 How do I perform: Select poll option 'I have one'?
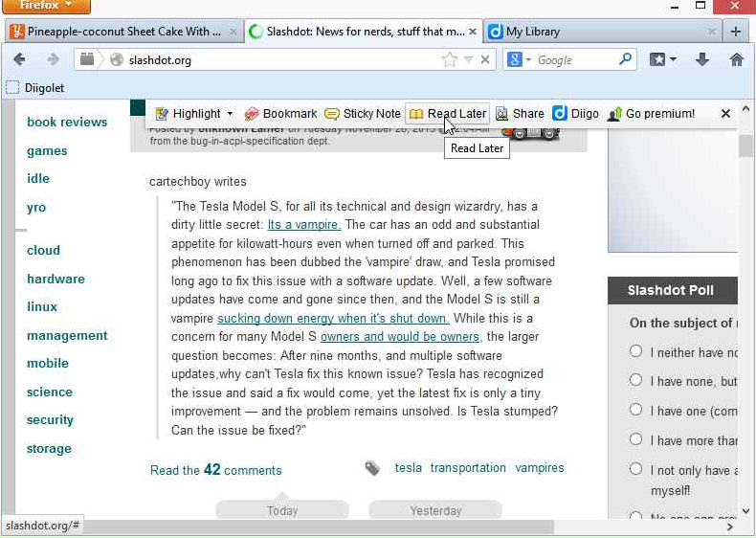636,410
